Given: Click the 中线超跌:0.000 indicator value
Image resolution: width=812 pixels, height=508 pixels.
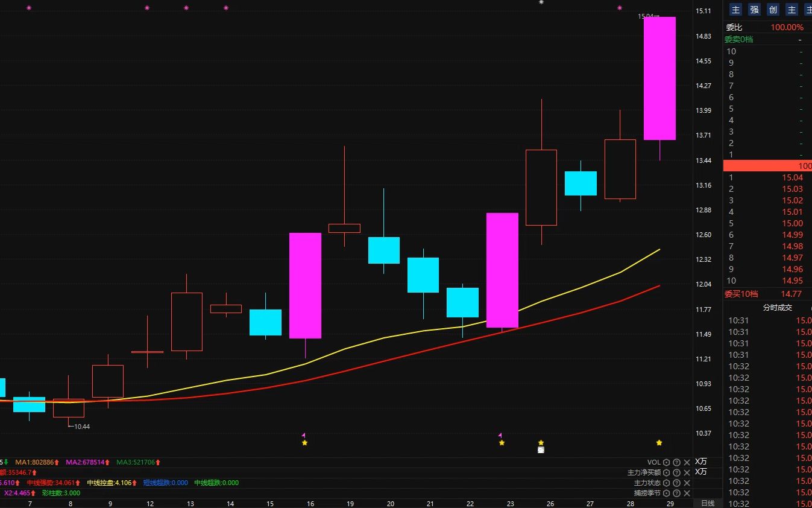Looking at the screenshot, I should tap(216, 483).
